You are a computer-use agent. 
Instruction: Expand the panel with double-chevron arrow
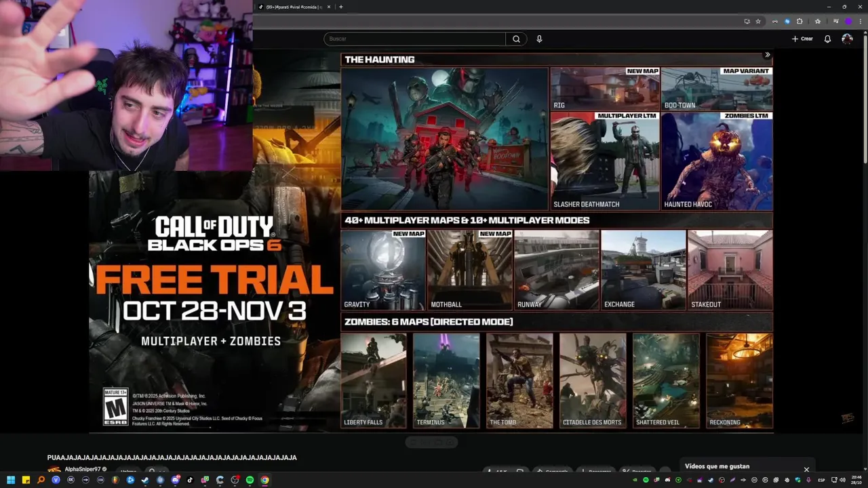tap(767, 55)
